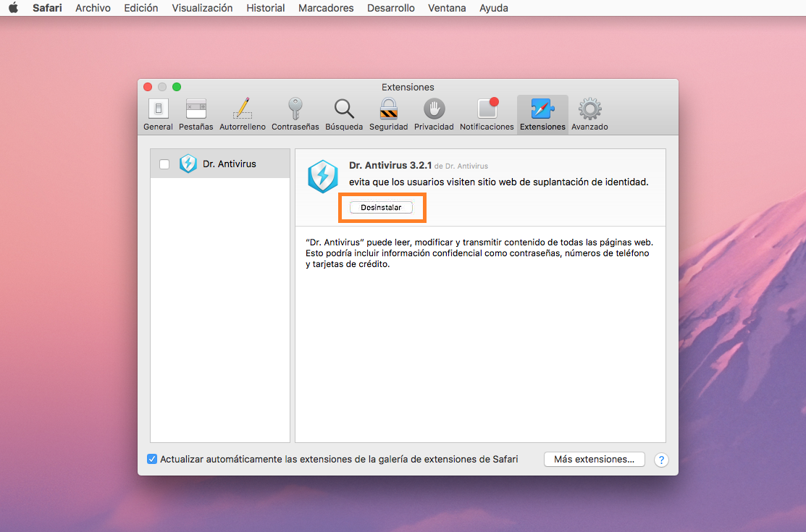Select the Dr. Antivirus row in sidebar
806x532 pixels.
[220, 164]
